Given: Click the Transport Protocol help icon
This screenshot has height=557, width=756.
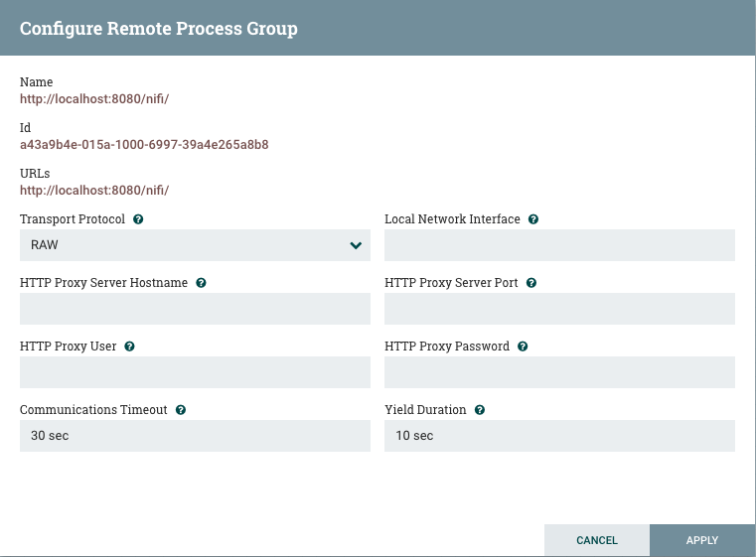Looking at the screenshot, I should click(138, 219).
